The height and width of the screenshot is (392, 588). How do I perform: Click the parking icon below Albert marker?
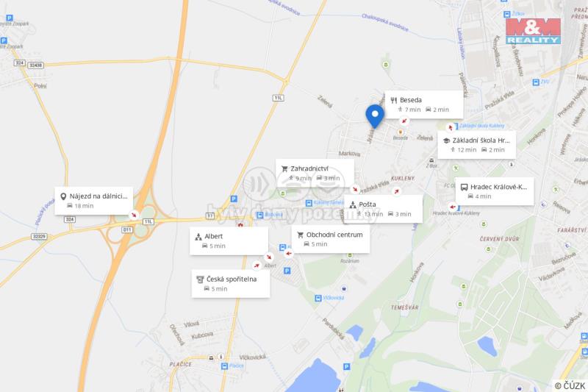(x=287, y=271)
